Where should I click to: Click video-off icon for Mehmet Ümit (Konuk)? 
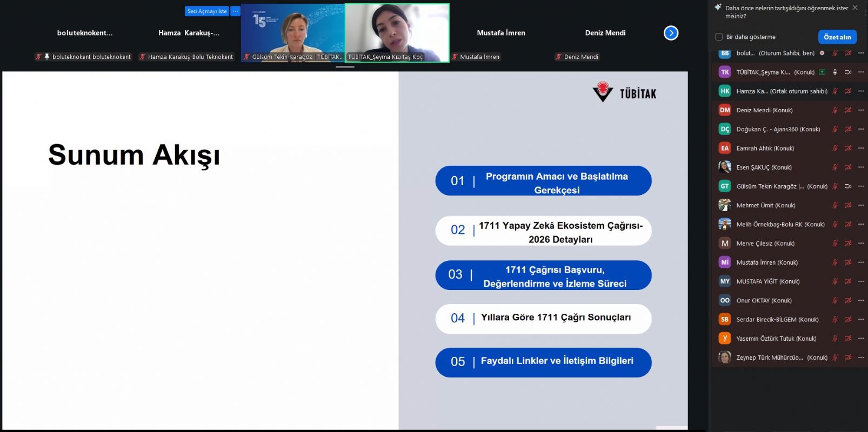click(848, 205)
